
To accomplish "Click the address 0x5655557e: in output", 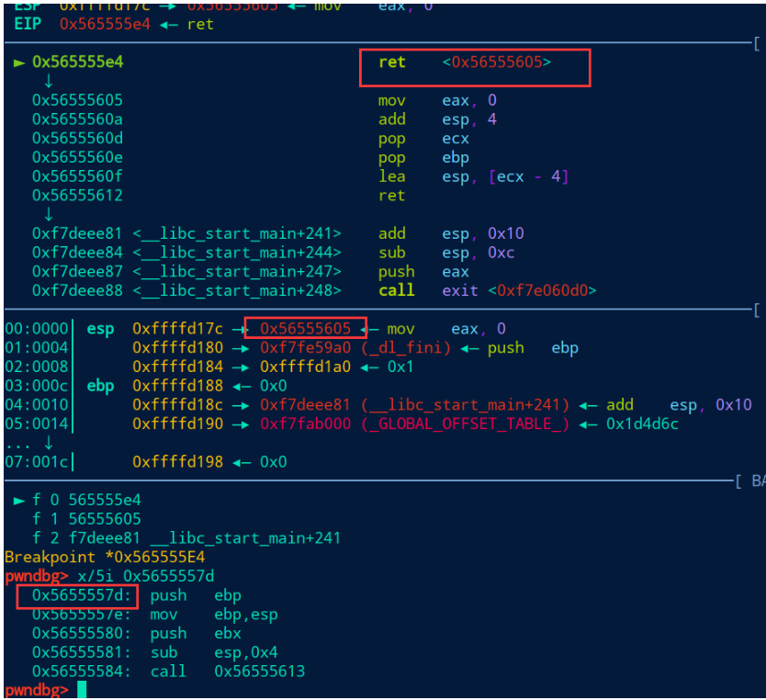I will [82, 615].
